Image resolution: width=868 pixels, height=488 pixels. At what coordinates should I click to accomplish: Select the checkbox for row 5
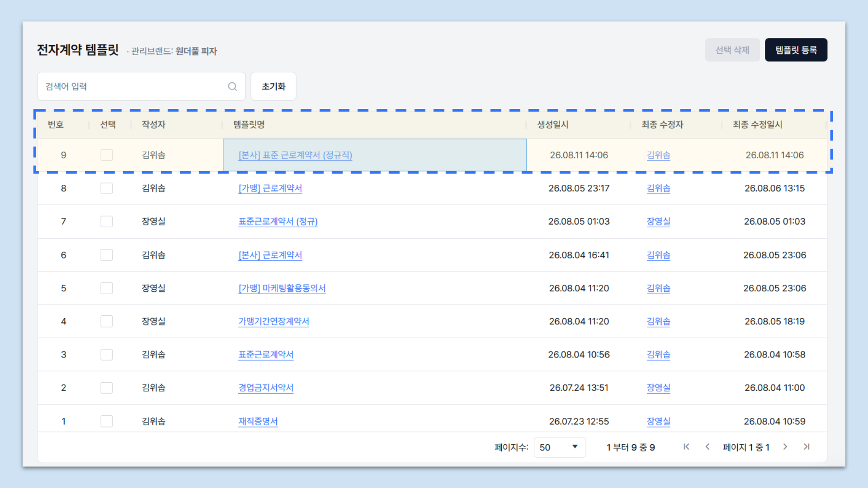pyautogui.click(x=107, y=288)
